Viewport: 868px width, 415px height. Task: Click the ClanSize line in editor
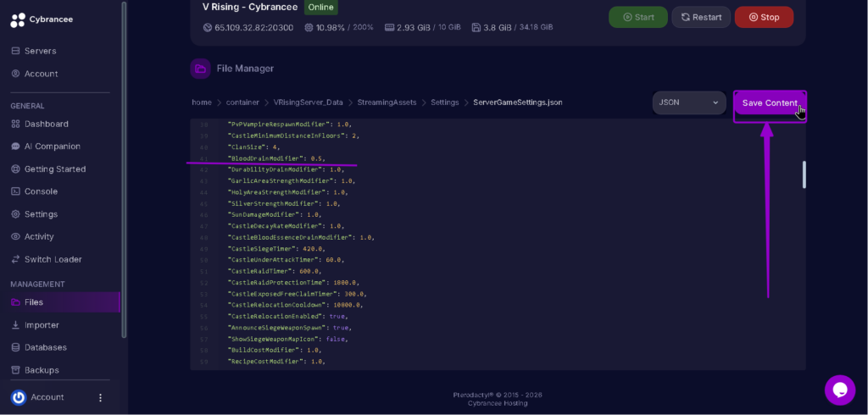254,147
